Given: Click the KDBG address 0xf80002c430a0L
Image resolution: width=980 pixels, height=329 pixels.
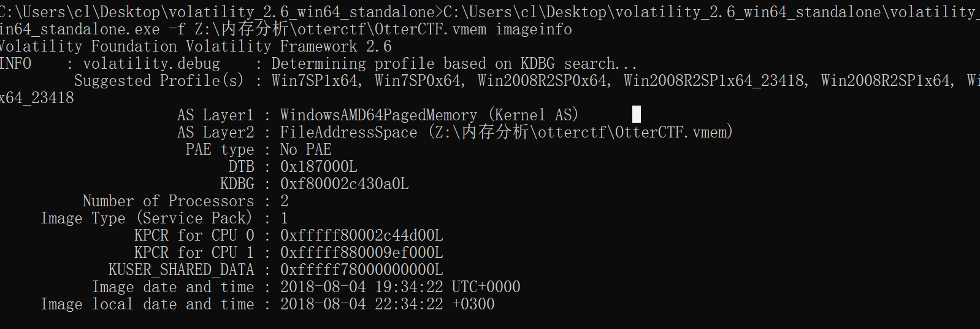Looking at the screenshot, I should tap(344, 184).
